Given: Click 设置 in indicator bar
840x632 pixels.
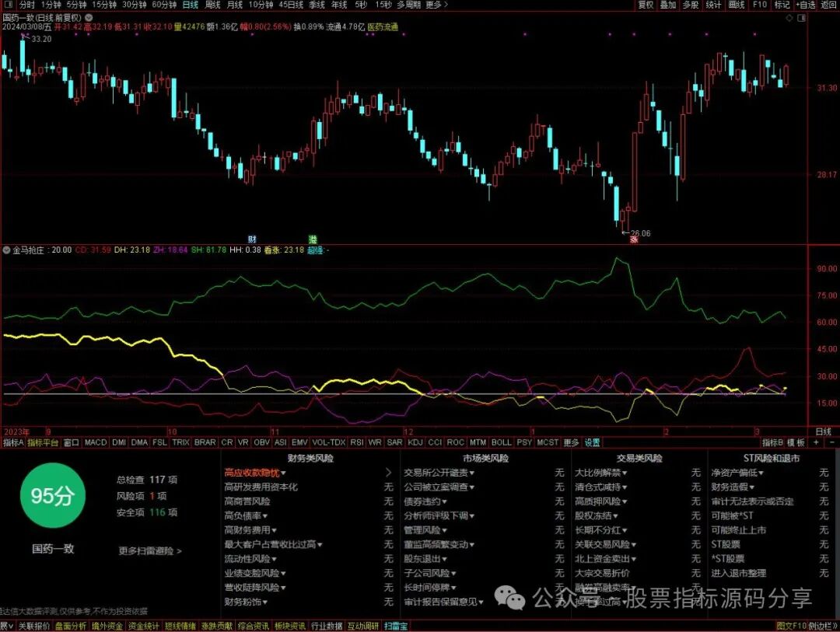Looking at the screenshot, I should [592, 442].
